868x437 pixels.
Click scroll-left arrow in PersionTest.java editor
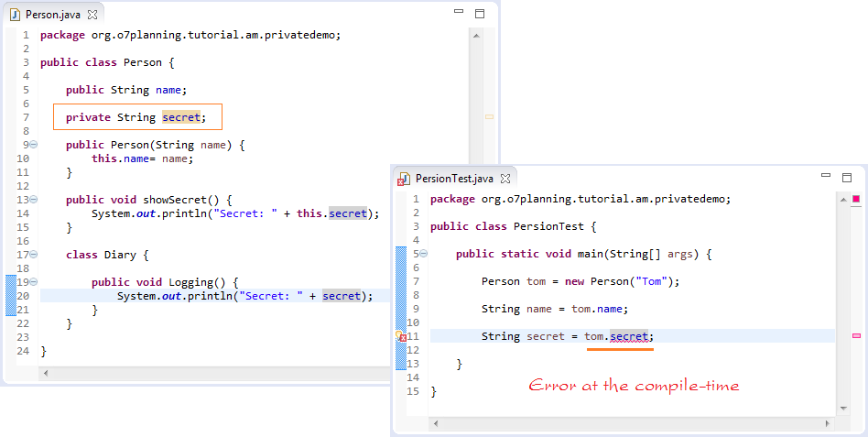point(436,423)
